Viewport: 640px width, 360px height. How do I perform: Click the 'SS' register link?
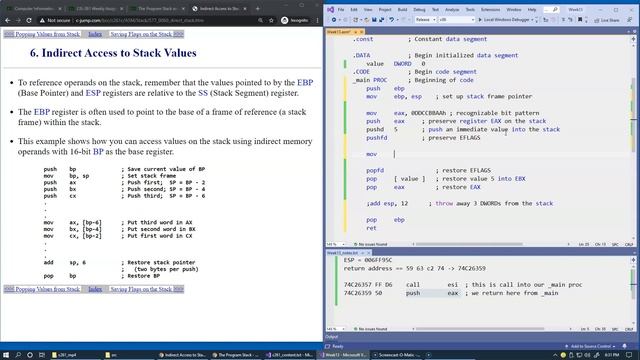click(x=203, y=93)
